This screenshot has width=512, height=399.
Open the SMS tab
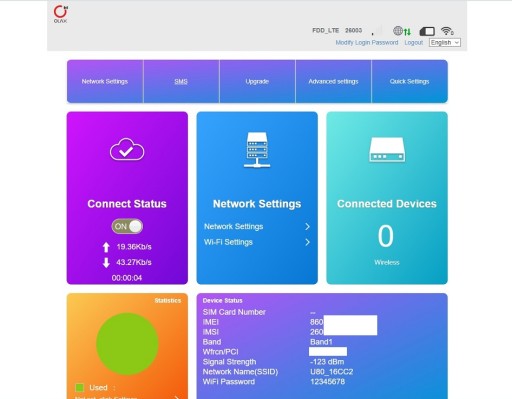181,81
